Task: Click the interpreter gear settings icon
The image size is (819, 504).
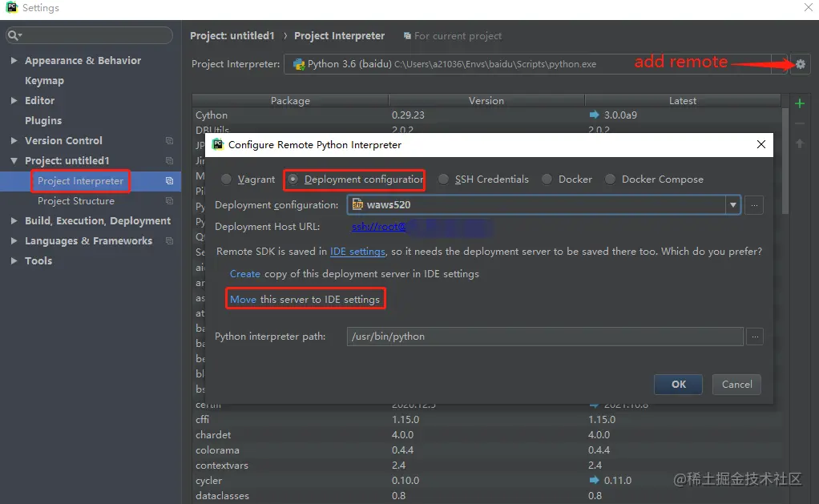Action: pyautogui.click(x=801, y=64)
